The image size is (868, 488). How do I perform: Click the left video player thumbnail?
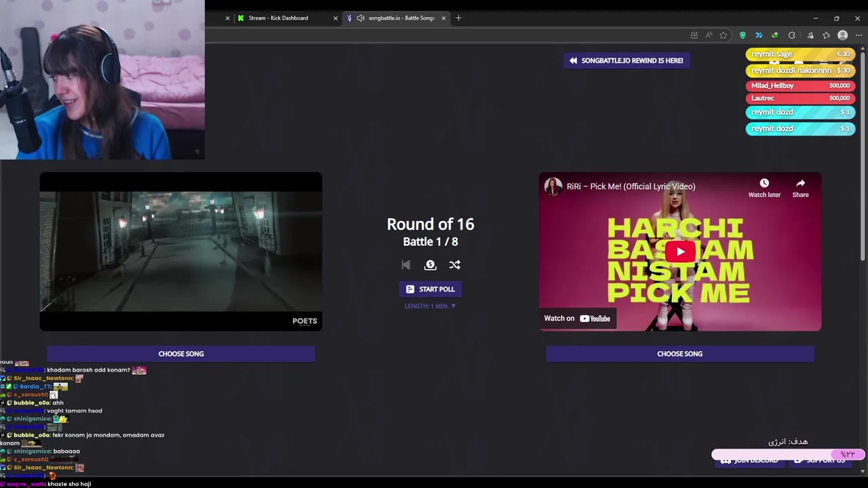point(181,251)
